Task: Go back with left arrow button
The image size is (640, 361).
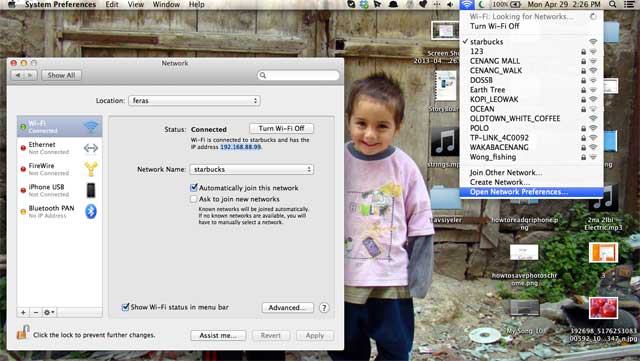Action: (18, 75)
